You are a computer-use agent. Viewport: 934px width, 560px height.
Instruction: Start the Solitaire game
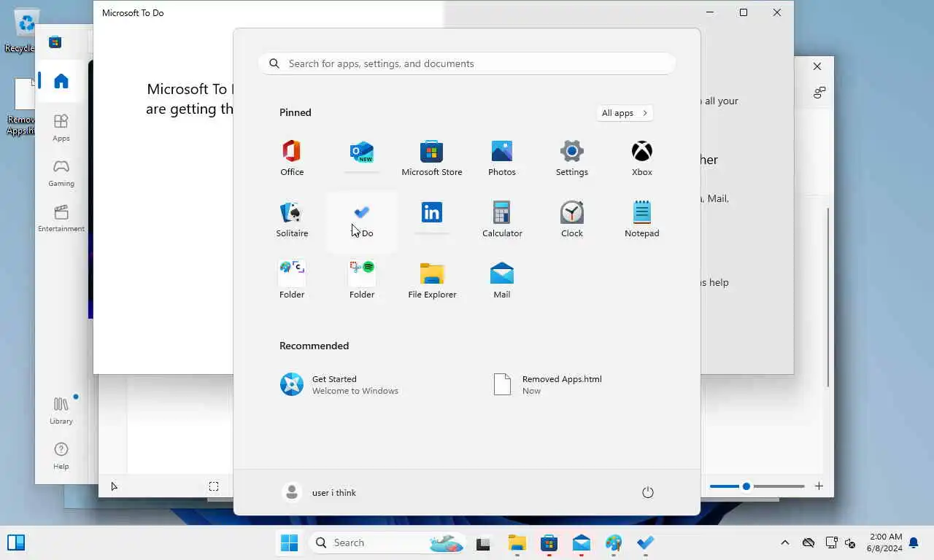[292, 219]
